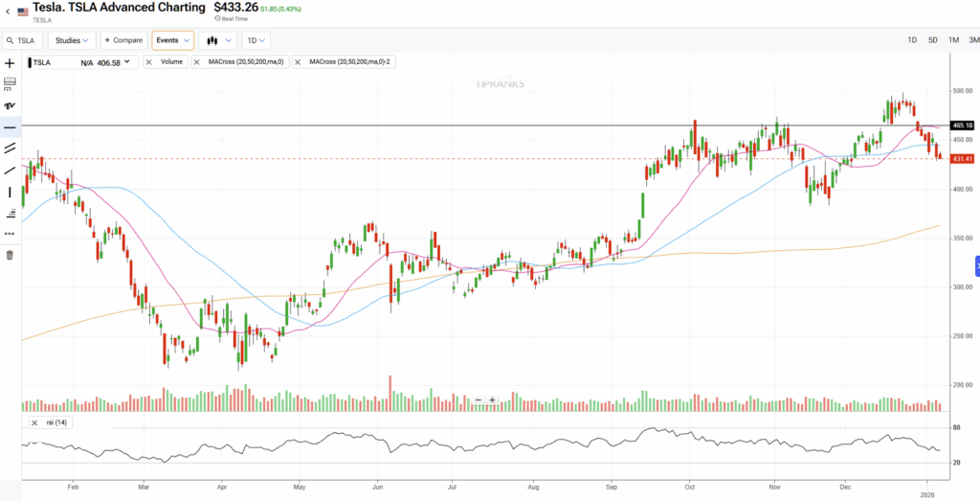Image resolution: width=980 pixels, height=501 pixels.
Task: Switch to the 1M time range
Action: 954,40
